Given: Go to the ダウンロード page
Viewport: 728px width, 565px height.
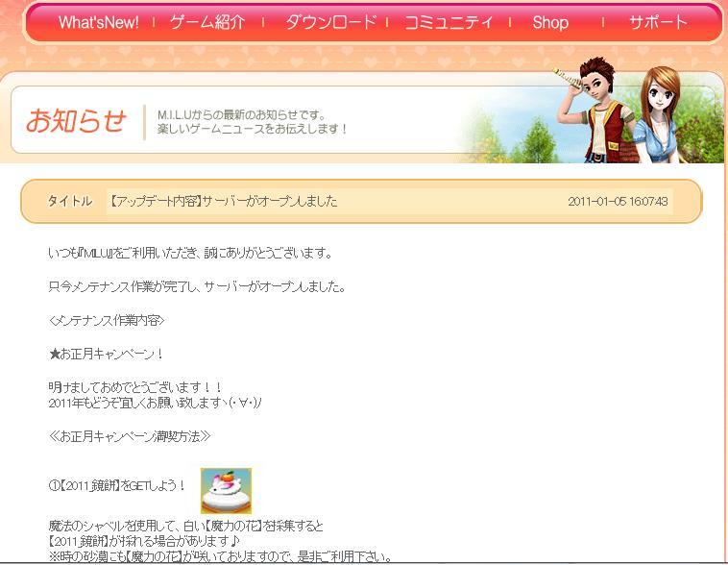Looking at the screenshot, I should [330, 23].
